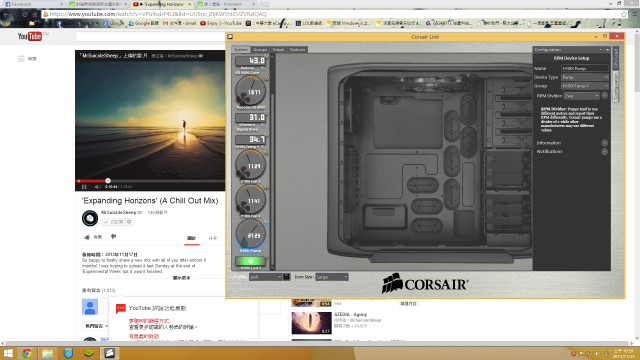Select the Radeon HD fan gauge showing 1877
Viewport: 640px width, 360px height.
tap(250, 91)
